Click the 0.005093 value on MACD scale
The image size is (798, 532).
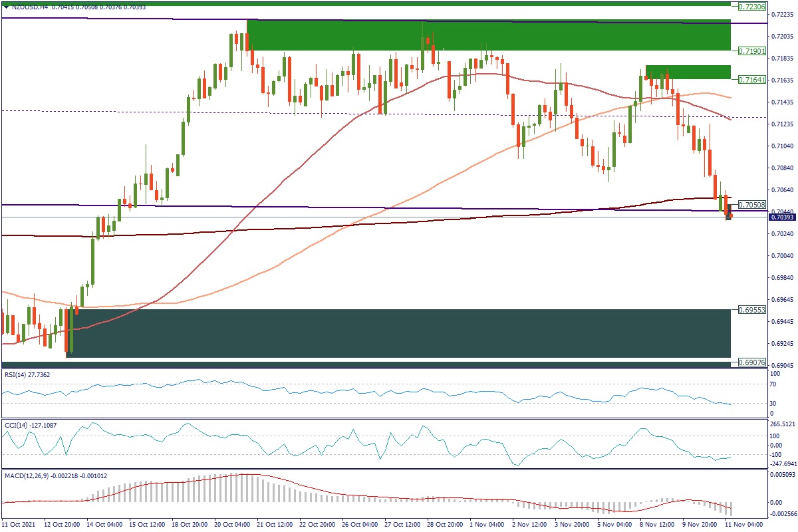pyautogui.click(x=783, y=475)
